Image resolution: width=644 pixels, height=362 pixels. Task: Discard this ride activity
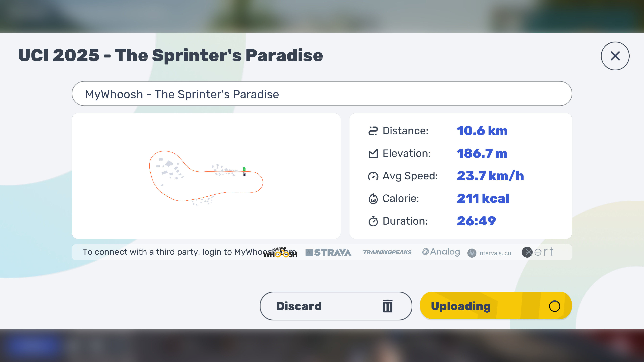point(336,306)
